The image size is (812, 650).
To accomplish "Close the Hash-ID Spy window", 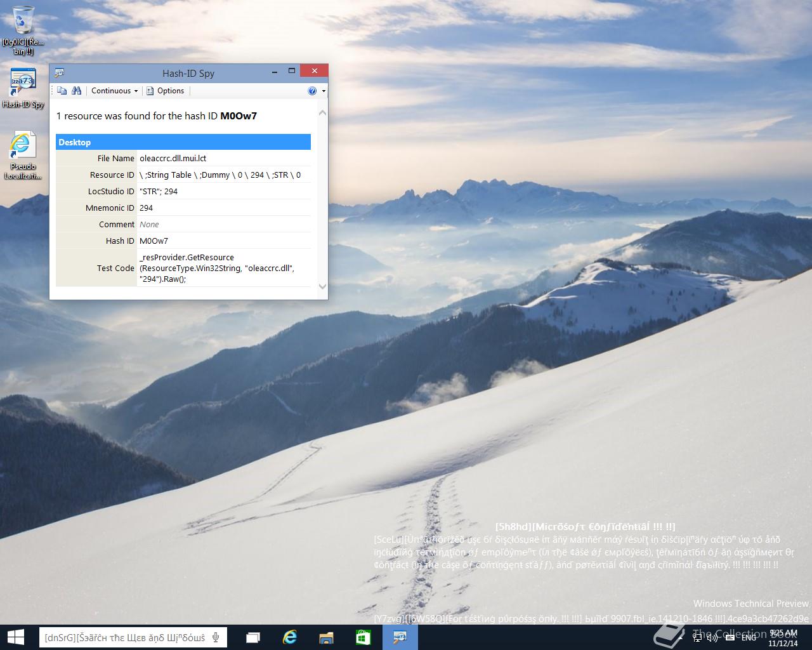I will click(x=314, y=71).
